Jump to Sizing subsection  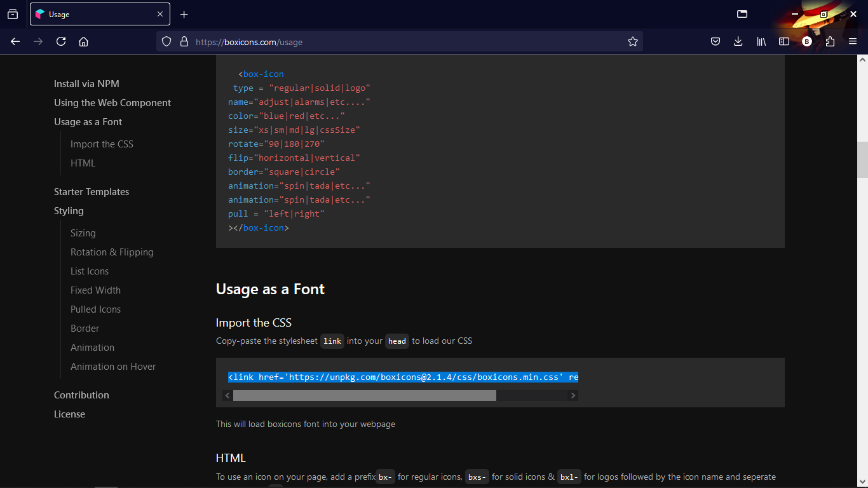click(x=83, y=233)
